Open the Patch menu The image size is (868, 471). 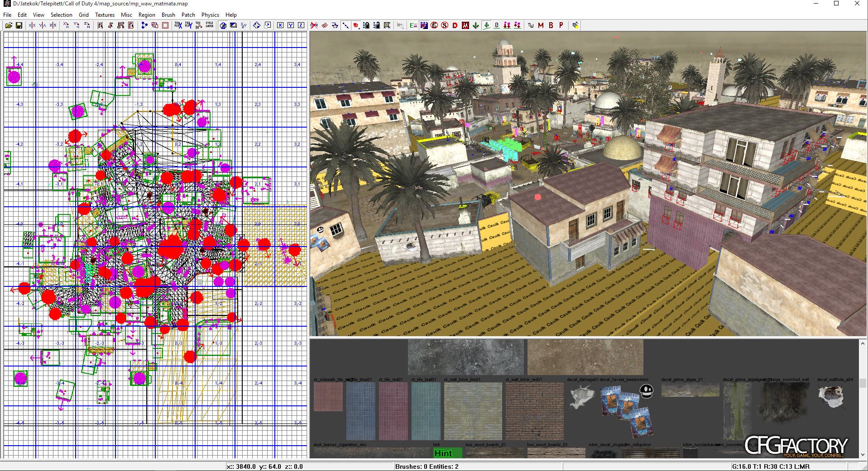pos(188,14)
